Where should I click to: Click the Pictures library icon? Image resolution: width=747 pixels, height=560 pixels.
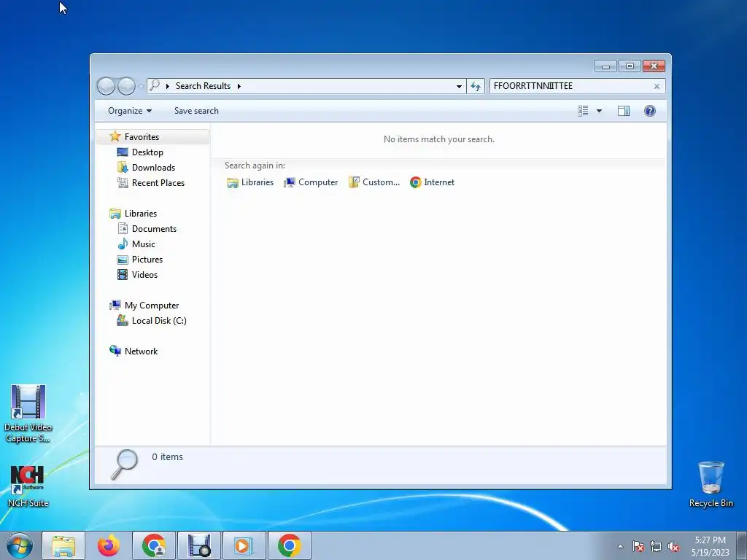[x=123, y=260]
